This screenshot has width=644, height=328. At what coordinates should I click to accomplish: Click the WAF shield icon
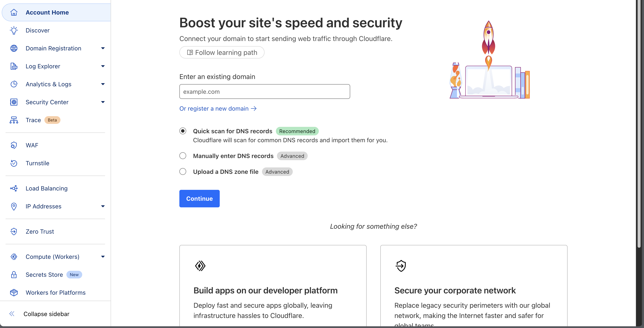[14, 145]
